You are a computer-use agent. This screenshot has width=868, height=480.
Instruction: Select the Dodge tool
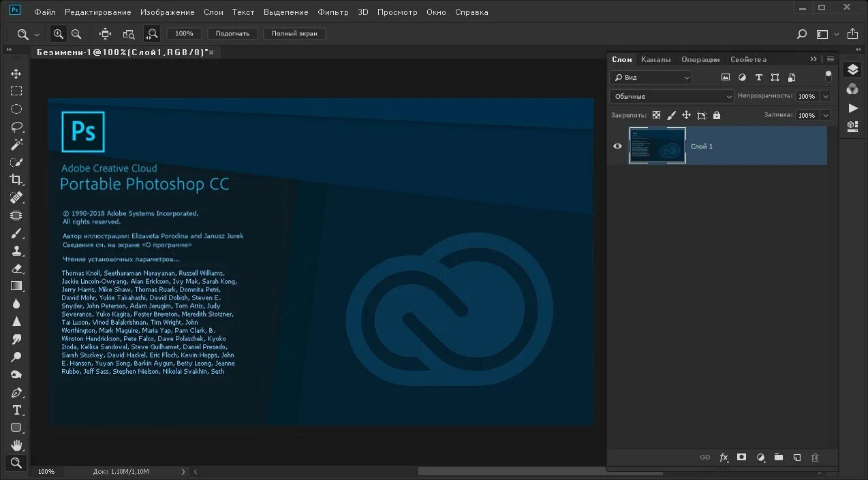pos(16,357)
